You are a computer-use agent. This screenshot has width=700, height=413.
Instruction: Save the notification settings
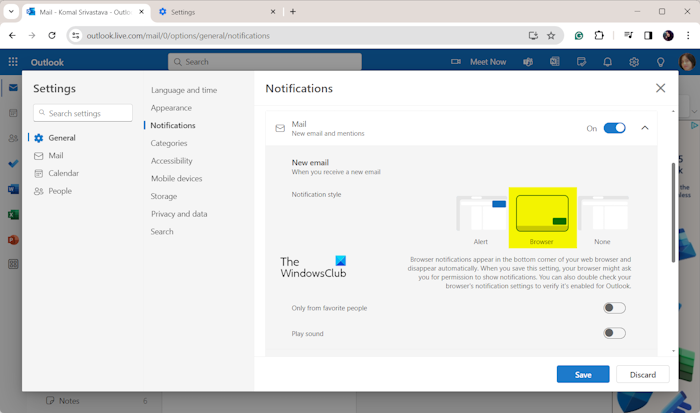tap(583, 375)
